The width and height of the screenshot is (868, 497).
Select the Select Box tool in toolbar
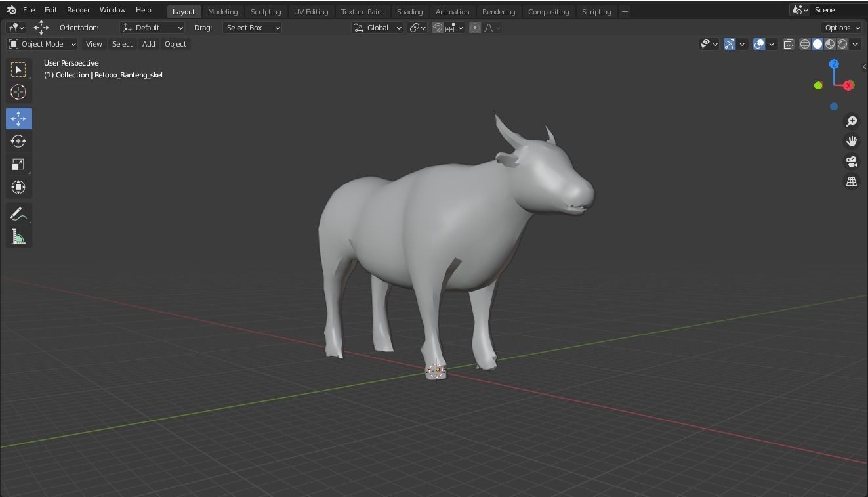click(x=18, y=70)
